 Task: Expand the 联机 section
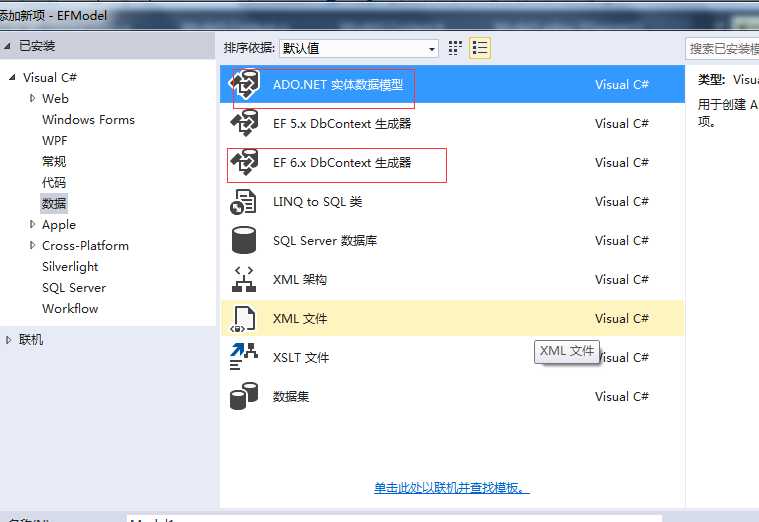click(x=8, y=340)
